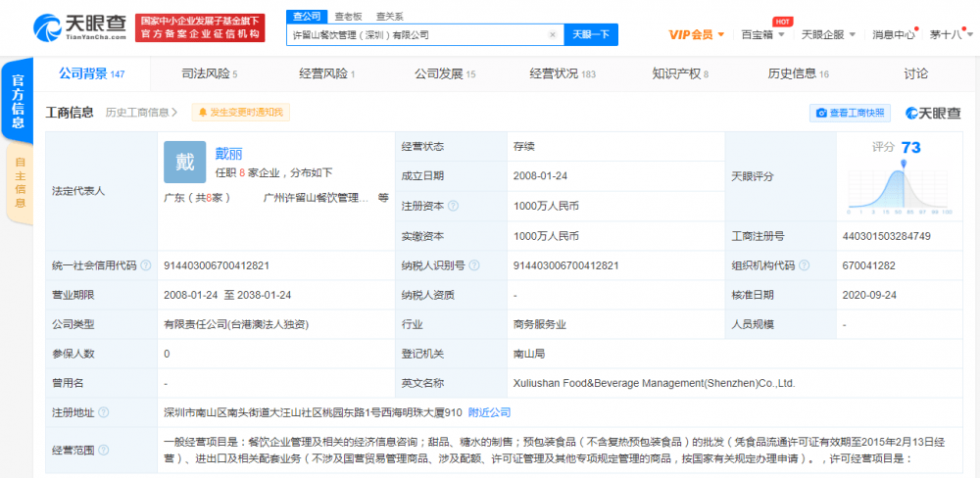This screenshot has width=980, height=478.
Task: Click the red government fund banner
Action: (x=200, y=28)
